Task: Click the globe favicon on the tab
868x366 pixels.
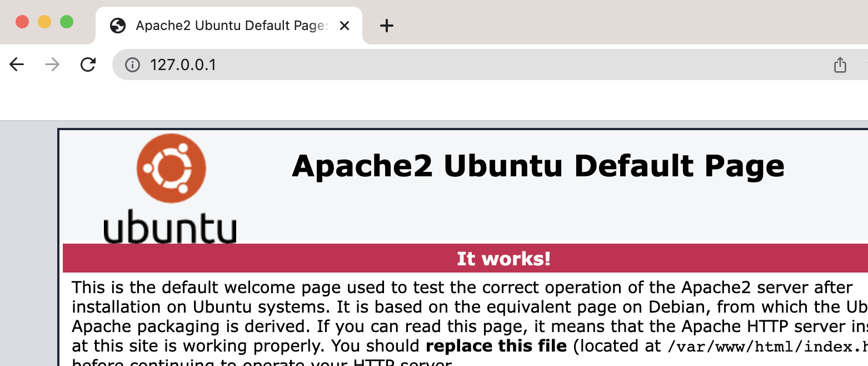Action: point(118,26)
